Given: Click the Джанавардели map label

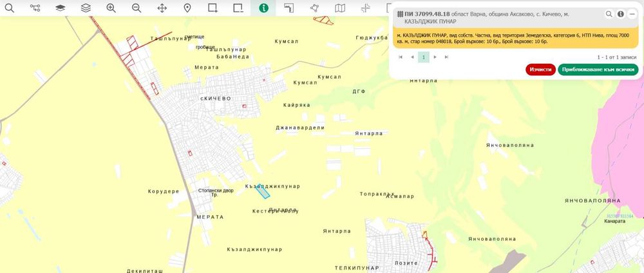Looking at the screenshot, I should pos(300,127).
